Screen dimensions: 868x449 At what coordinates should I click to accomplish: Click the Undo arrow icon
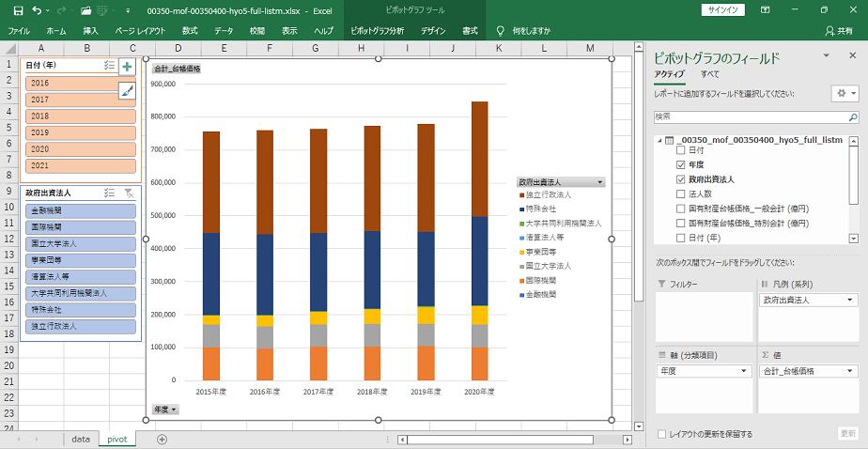coord(36,10)
